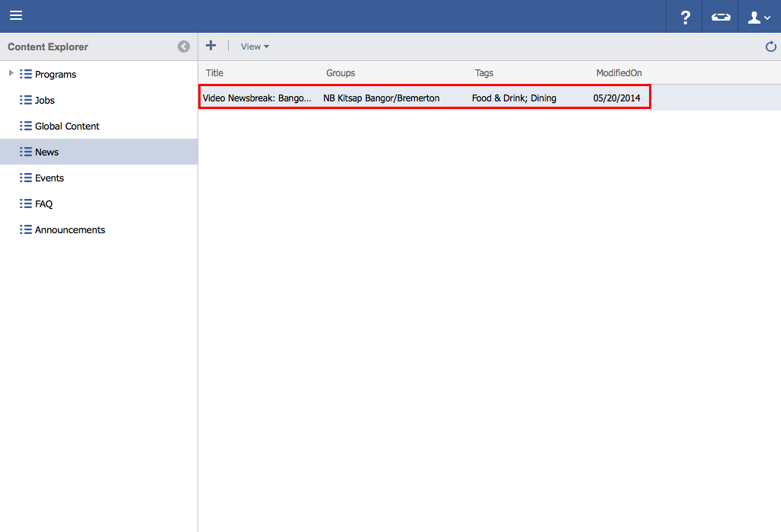This screenshot has height=532, width=781.
Task: Open the View dropdown
Action: pos(255,46)
